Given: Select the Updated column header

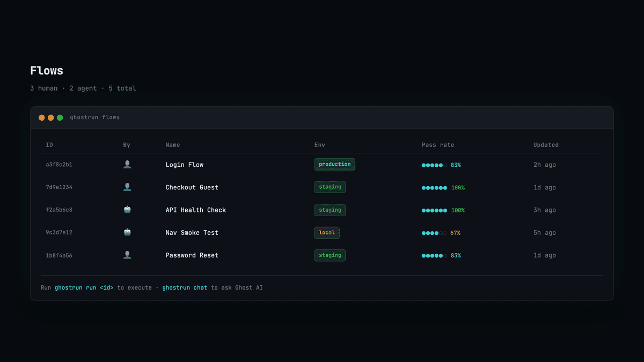Looking at the screenshot, I should 546,144.
